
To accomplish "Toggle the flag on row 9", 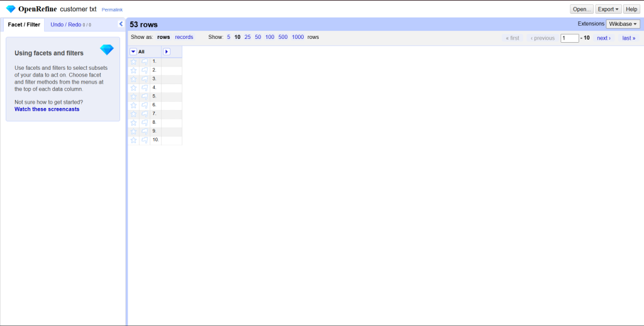I will (144, 131).
